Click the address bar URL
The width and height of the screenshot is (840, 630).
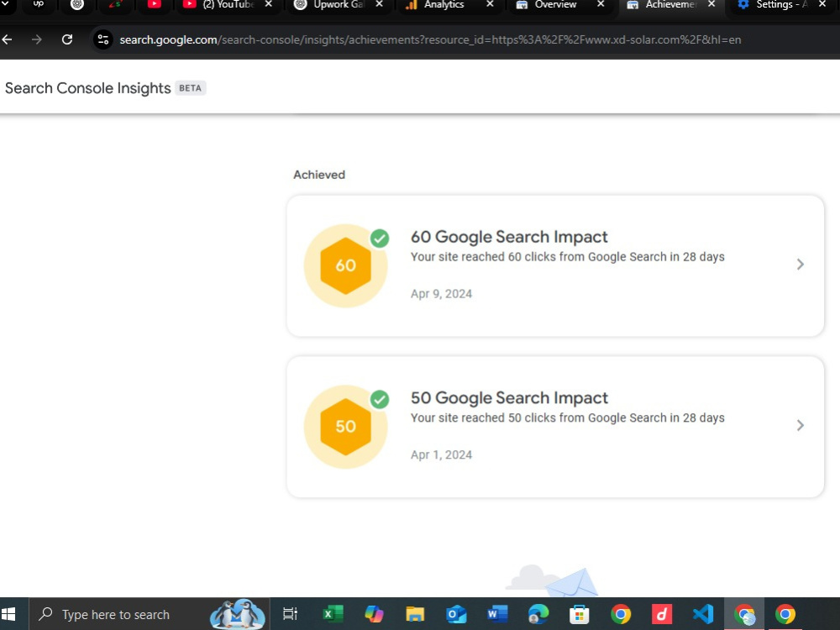(430, 39)
